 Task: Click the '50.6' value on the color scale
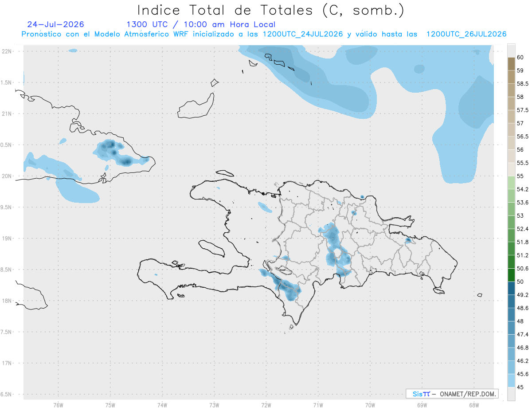point(523,268)
